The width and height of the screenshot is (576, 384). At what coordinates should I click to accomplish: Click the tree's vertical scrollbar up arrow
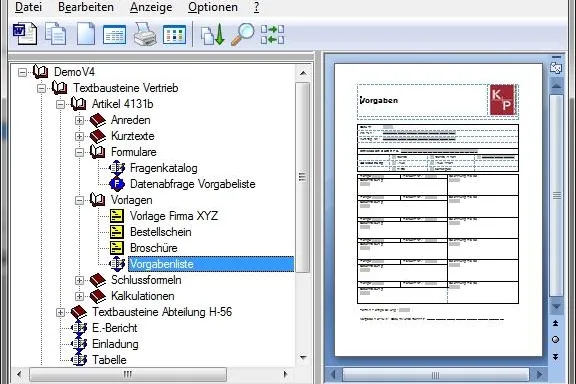[x=303, y=73]
